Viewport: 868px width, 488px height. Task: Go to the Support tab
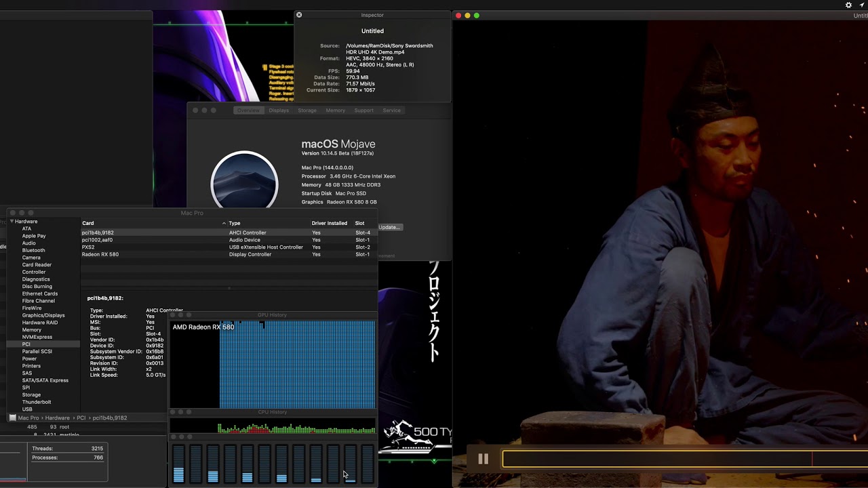click(x=363, y=110)
